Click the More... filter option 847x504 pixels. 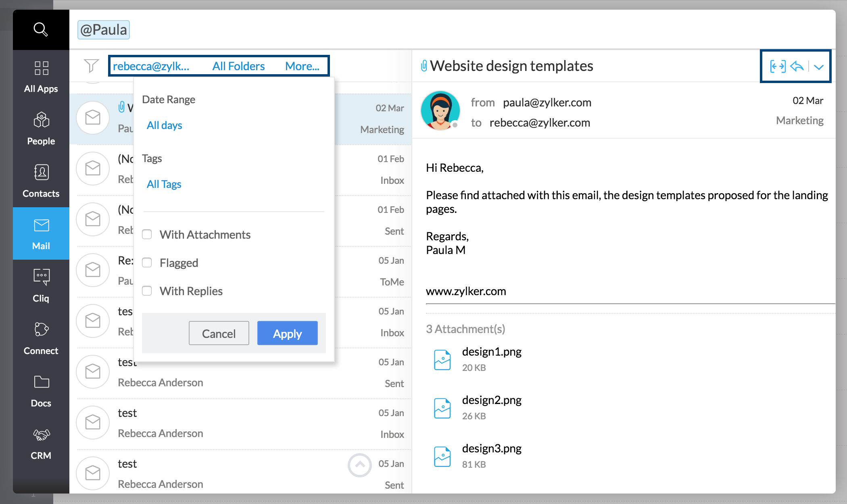click(302, 66)
